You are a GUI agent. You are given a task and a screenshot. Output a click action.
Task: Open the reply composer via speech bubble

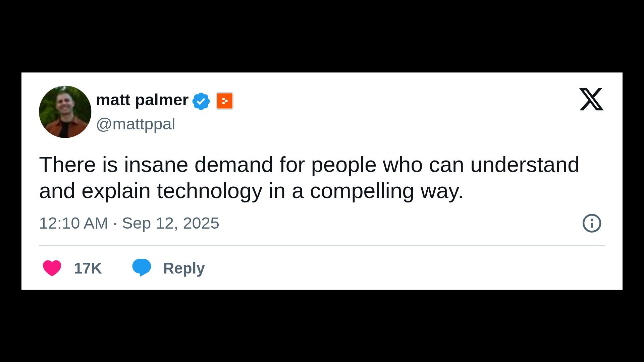[142, 267]
